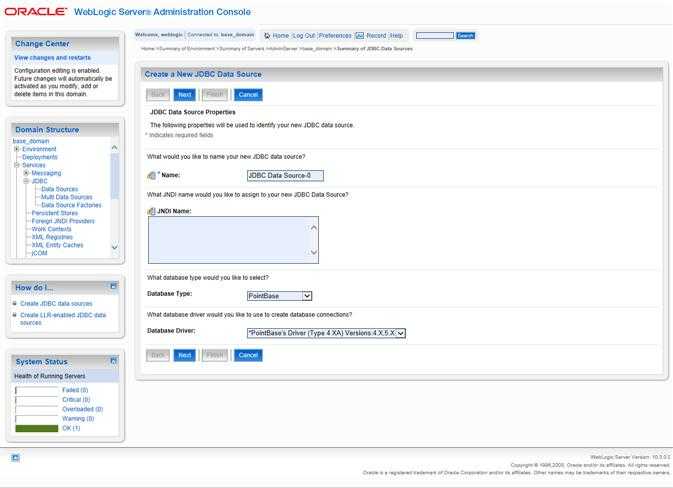The width and height of the screenshot is (673, 488).
Task: Click the footer icon at bottom left
Action: (x=15, y=458)
